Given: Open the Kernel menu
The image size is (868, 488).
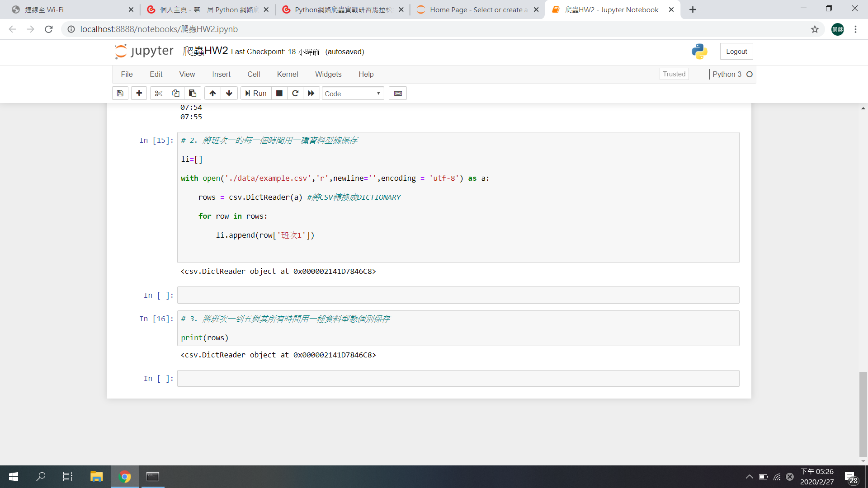Looking at the screenshot, I should click(x=288, y=74).
